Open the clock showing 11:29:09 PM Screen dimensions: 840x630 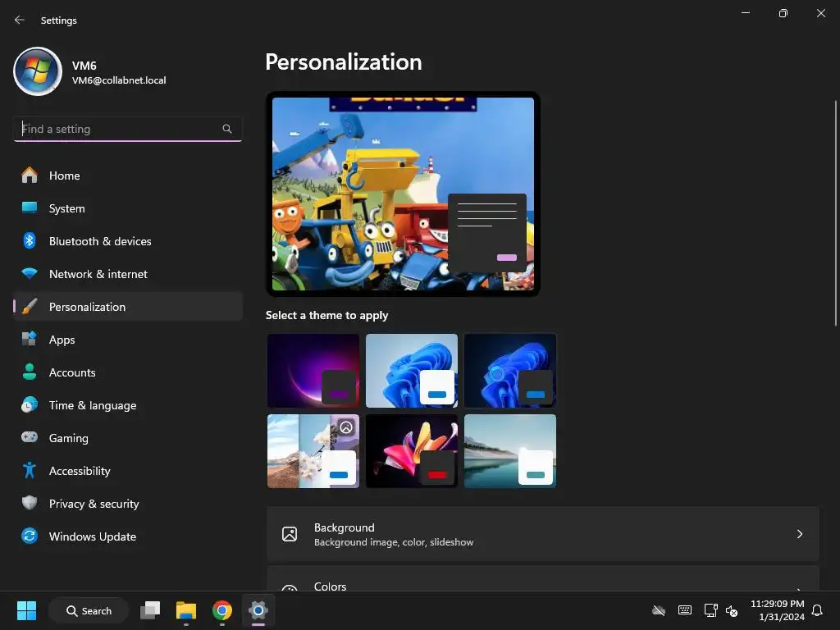(x=778, y=610)
